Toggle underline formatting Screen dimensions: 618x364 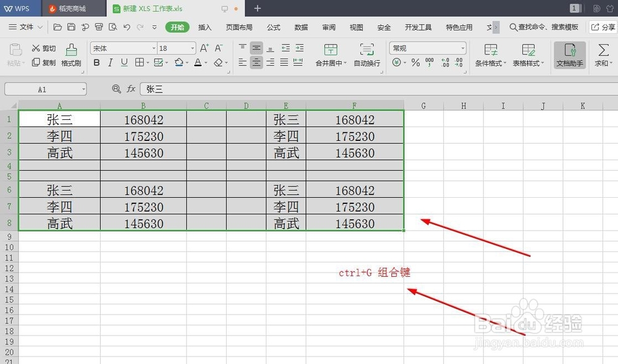coord(124,62)
